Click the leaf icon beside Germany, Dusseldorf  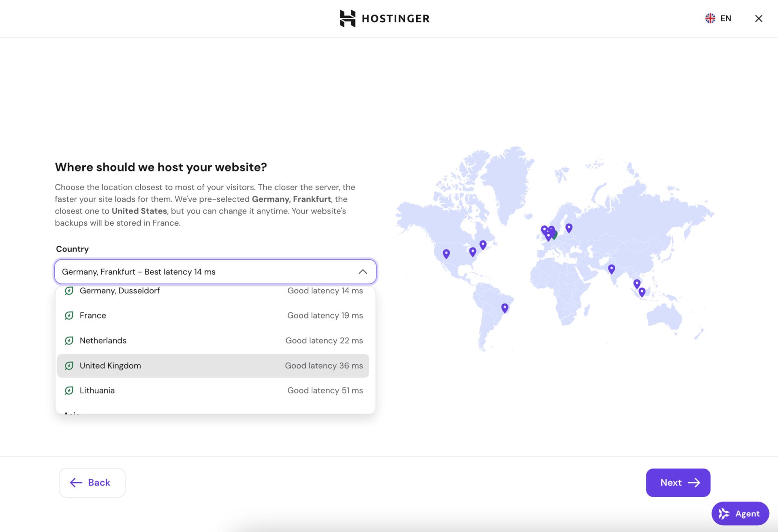69,291
